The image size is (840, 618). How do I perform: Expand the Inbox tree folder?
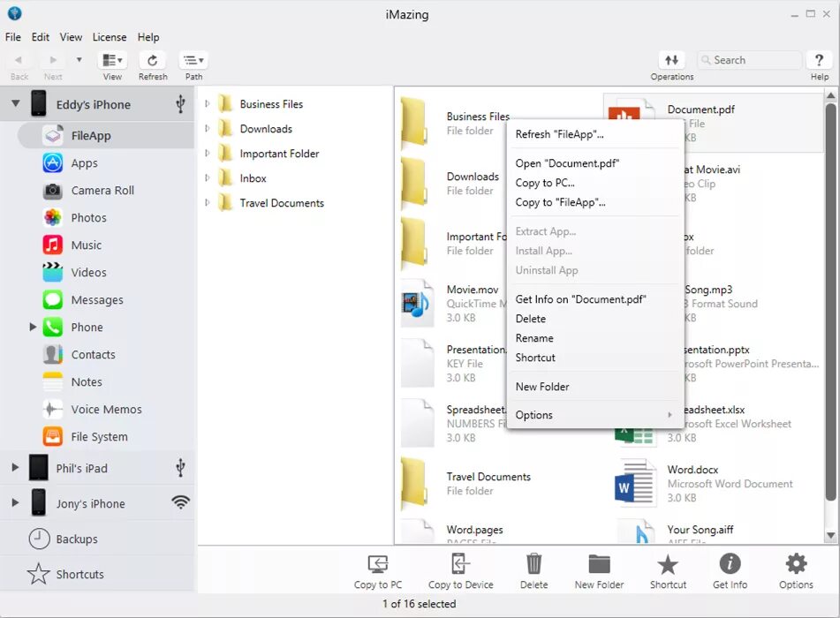[207, 177]
